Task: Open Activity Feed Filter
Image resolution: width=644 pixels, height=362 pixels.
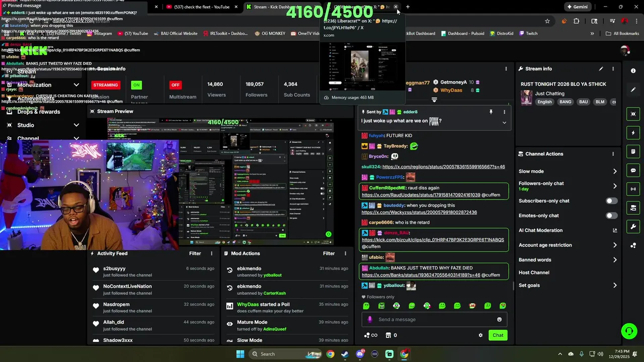Action: (195, 253)
